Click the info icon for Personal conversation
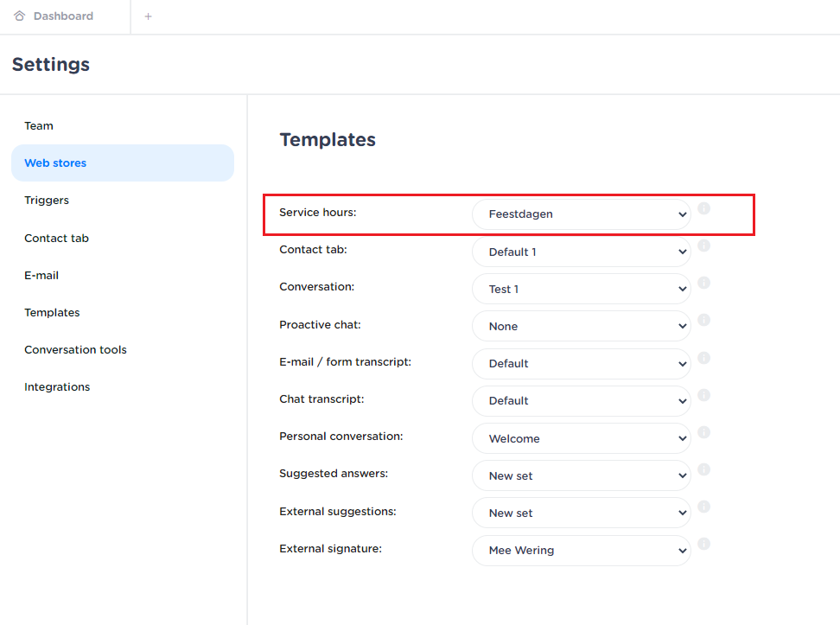Viewport: 840px width, 625px height. 703,432
